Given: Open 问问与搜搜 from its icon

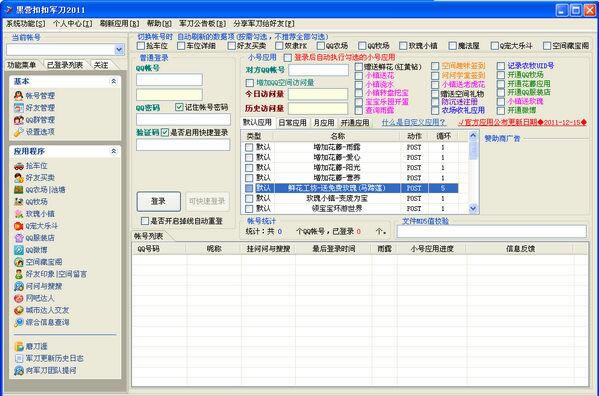Looking at the screenshot, I should click(x=18, y=286).
